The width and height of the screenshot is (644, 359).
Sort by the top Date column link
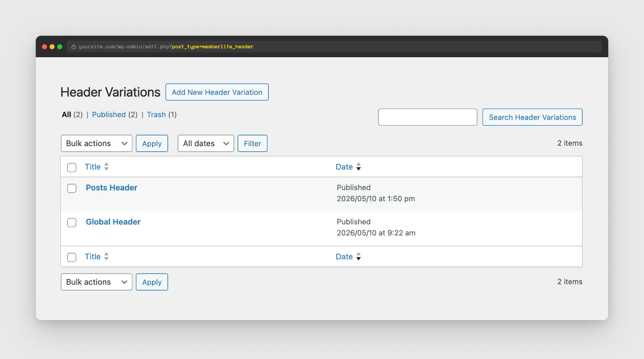pos(344,167)
